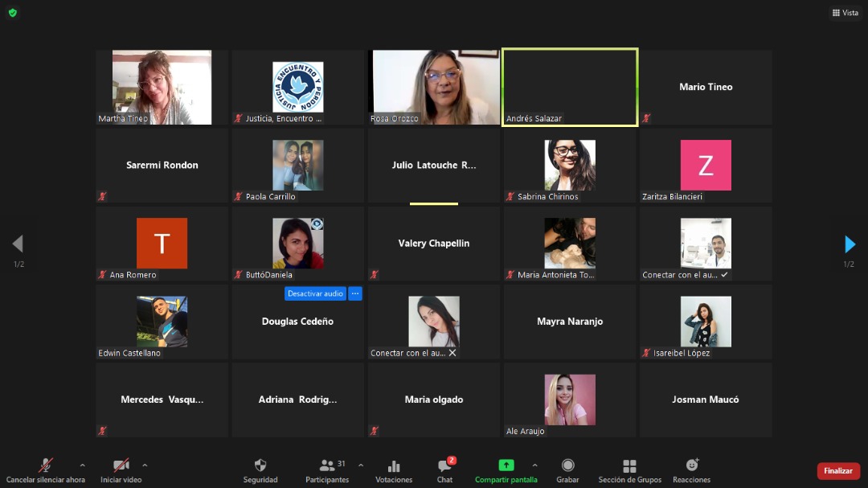Click the Adriana Rodrig... name
This screenshot has height=488, width=868.
click(x=298, y=400)
